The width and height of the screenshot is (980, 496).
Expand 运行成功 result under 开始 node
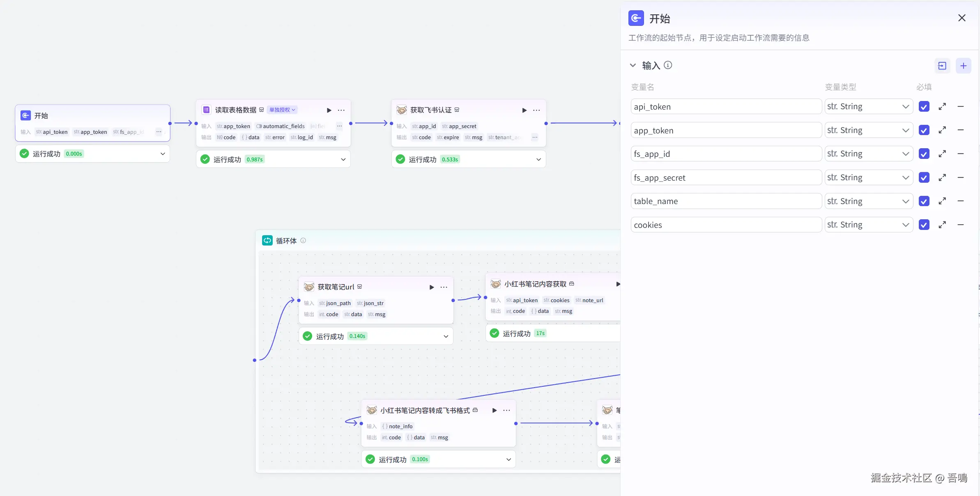(x=163, y=154)
